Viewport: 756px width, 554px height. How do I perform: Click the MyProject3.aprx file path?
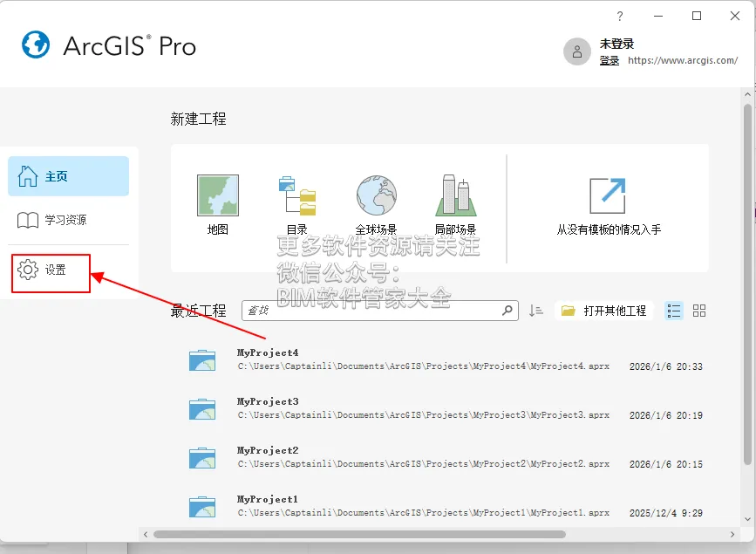423,415
